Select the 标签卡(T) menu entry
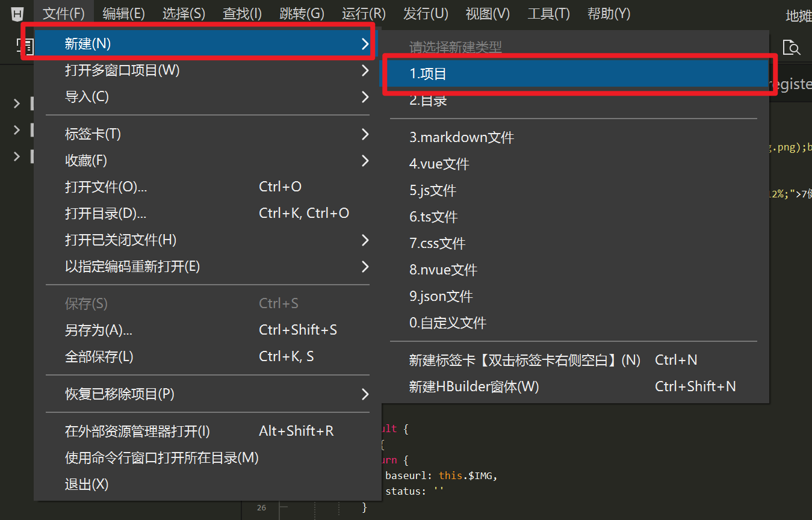The width and height of the screenshot is (812, 520). pos(208,134)
